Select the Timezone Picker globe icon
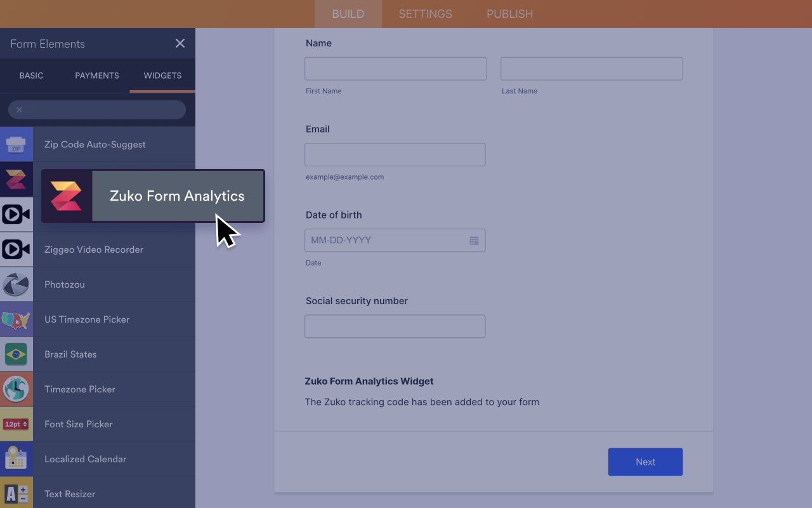This screenshot has width=812, height=508. coord(16,389)
